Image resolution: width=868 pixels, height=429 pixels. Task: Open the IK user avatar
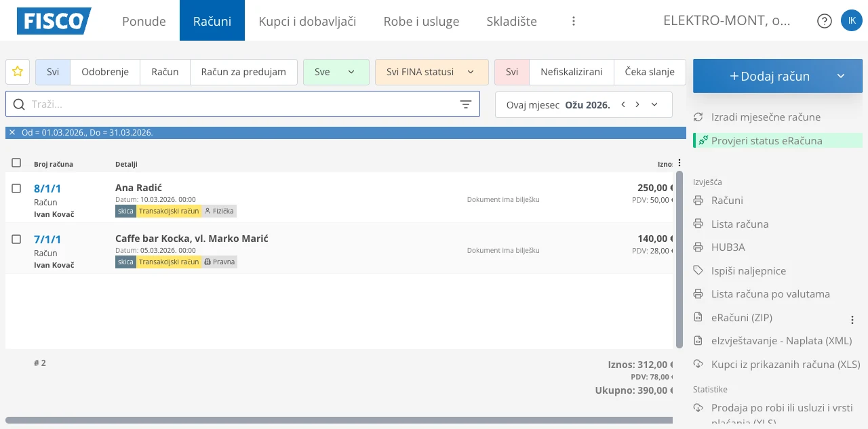click(851, 21)
